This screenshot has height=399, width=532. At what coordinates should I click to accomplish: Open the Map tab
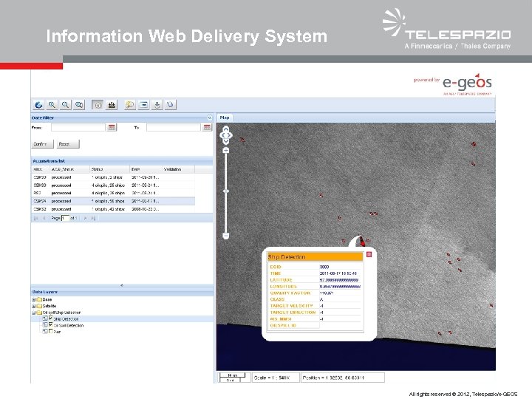[225, 117]
